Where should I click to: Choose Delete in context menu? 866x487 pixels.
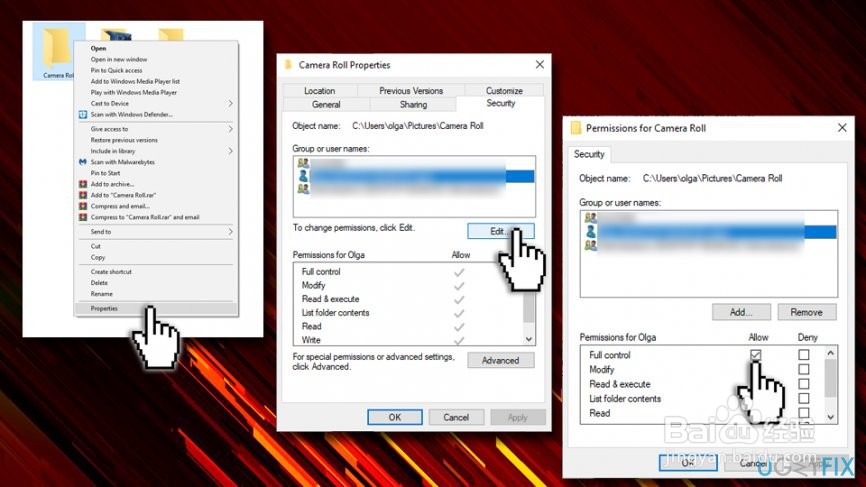99,283
